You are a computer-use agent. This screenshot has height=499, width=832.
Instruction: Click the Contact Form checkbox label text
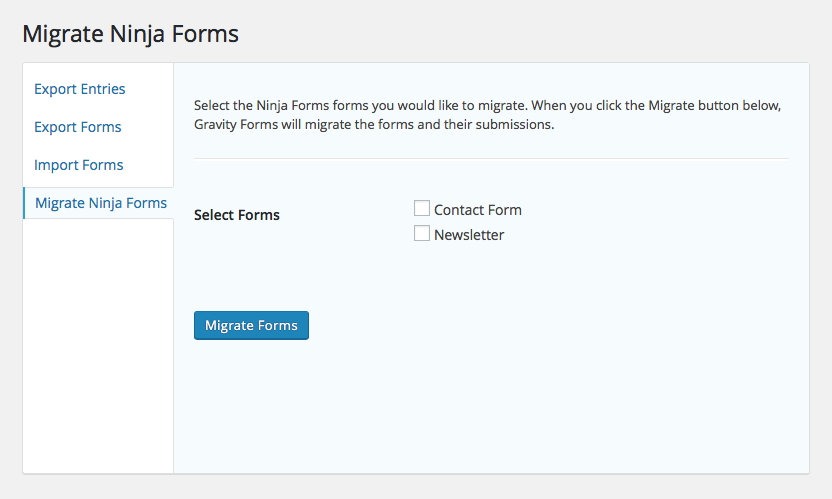(478, 210)
